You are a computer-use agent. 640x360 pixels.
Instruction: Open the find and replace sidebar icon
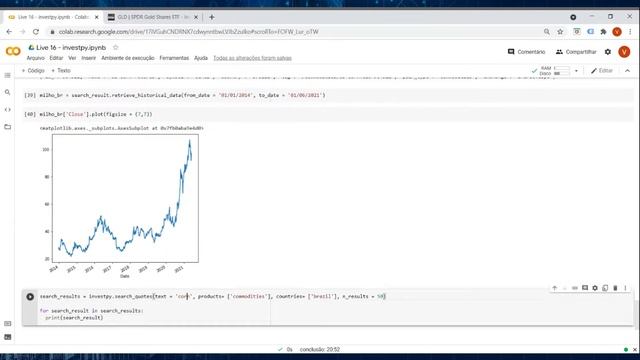point(7,93)
